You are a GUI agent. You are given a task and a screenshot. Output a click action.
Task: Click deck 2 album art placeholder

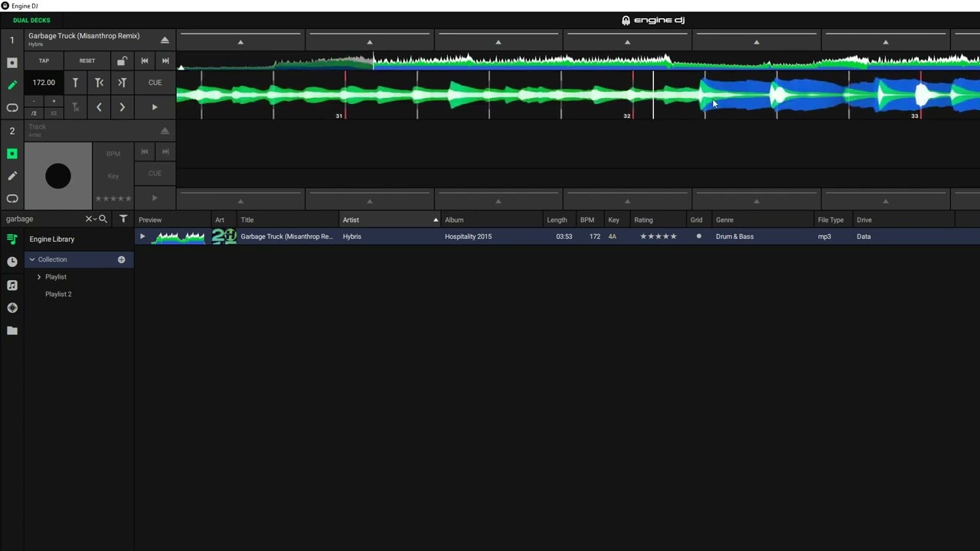(58, 176)
